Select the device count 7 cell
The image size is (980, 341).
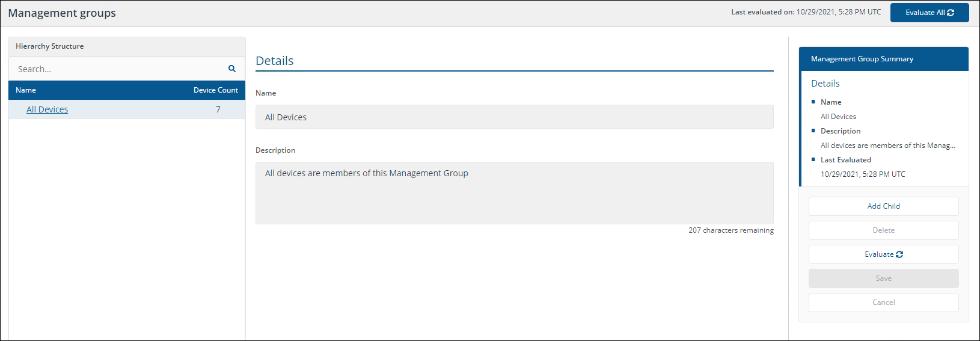point(218,109)
